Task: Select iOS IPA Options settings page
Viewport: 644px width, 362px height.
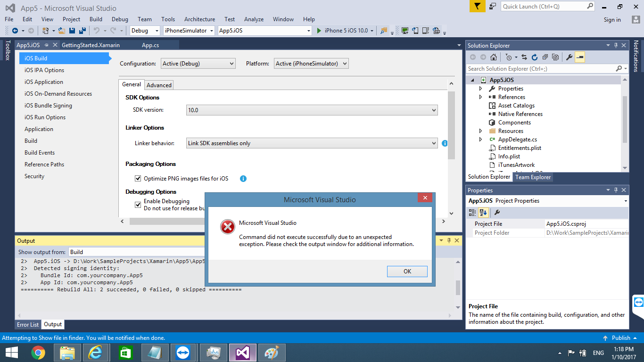Action: coord(44,70)
